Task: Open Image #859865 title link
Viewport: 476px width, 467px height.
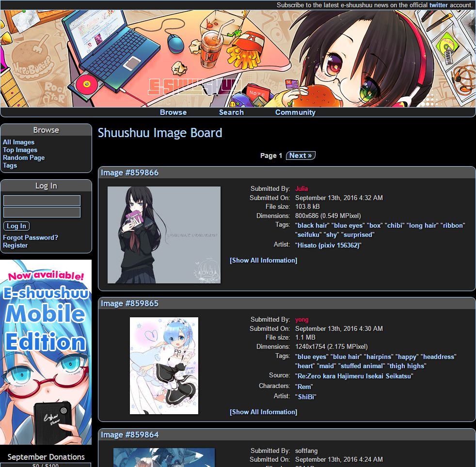Action: pyautogui.click(x=129, y=303)
